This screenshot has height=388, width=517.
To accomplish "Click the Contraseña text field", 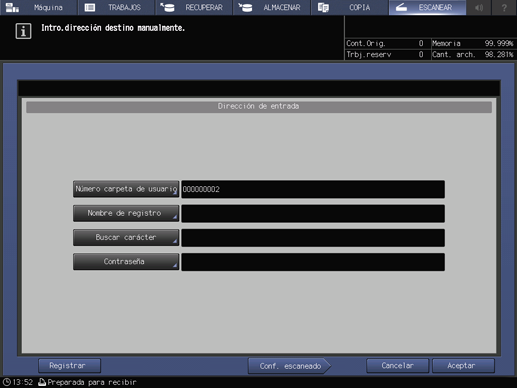I will click(313, 262).
